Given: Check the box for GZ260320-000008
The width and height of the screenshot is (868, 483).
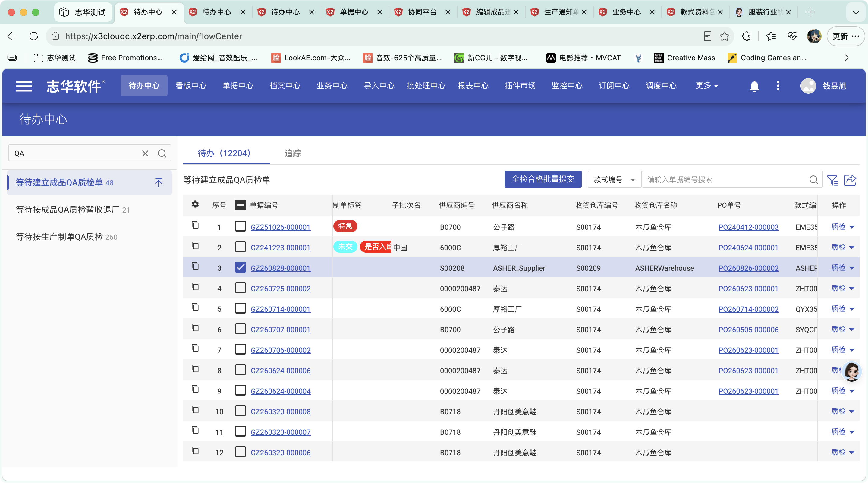Looking at the screenshot, I should 240,411.
